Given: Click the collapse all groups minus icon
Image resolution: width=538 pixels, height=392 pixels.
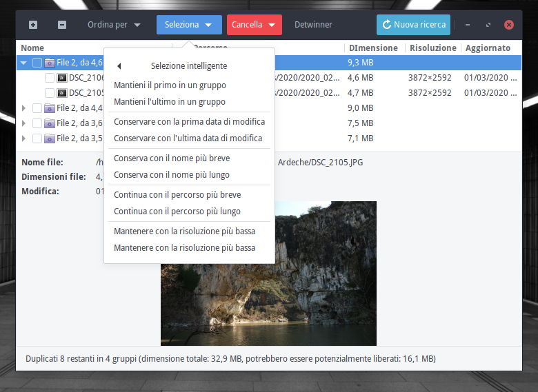Looking at the screenshot, I should pyautogui.click(x=62, y=25).
